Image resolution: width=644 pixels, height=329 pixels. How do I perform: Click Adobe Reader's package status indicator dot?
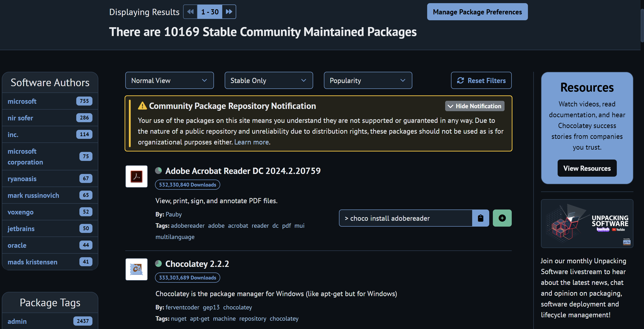[x=159, y=171]
